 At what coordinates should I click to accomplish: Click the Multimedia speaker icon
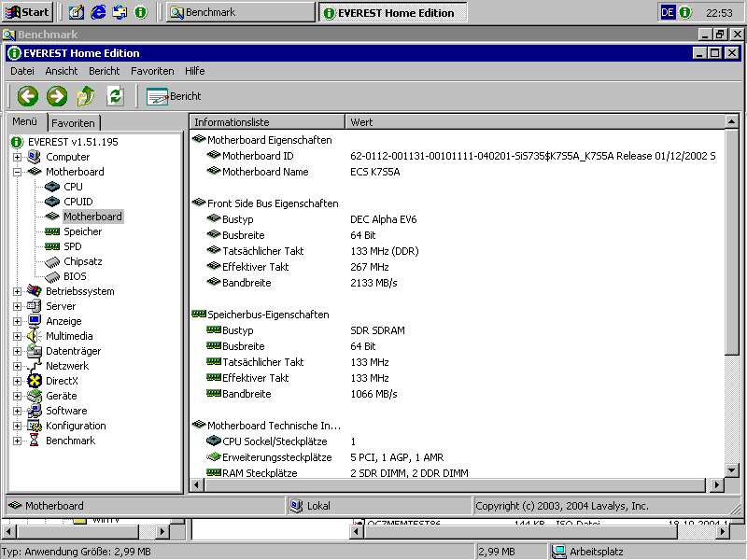[x=34, y=336]
